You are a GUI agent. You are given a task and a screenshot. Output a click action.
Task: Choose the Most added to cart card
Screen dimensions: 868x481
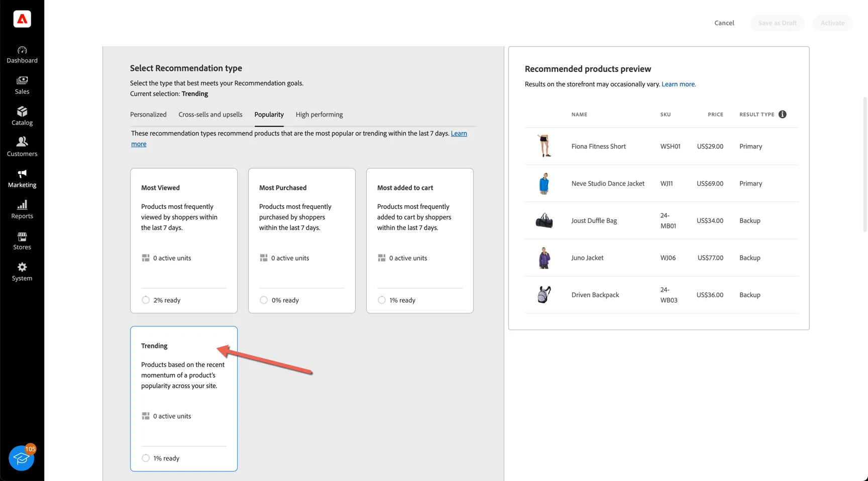click(x=420, y=240)
